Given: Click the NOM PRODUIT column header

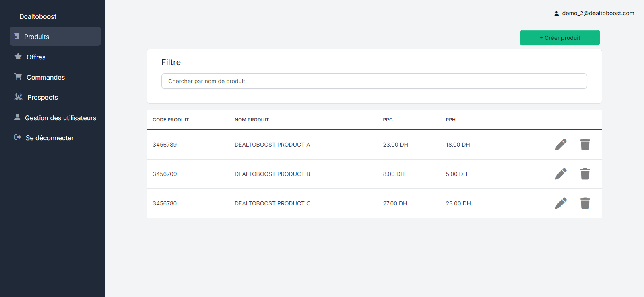Looking at the screenshot, I should 252,120.
